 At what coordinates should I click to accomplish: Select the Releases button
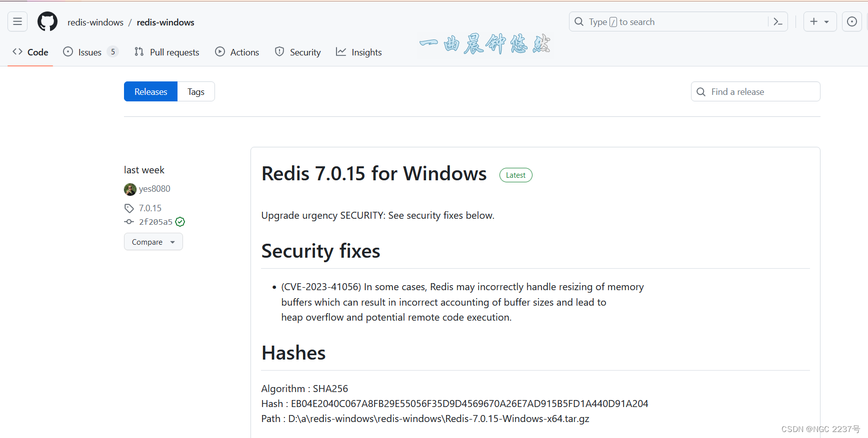pyautogui.click(x=150, y=91)
